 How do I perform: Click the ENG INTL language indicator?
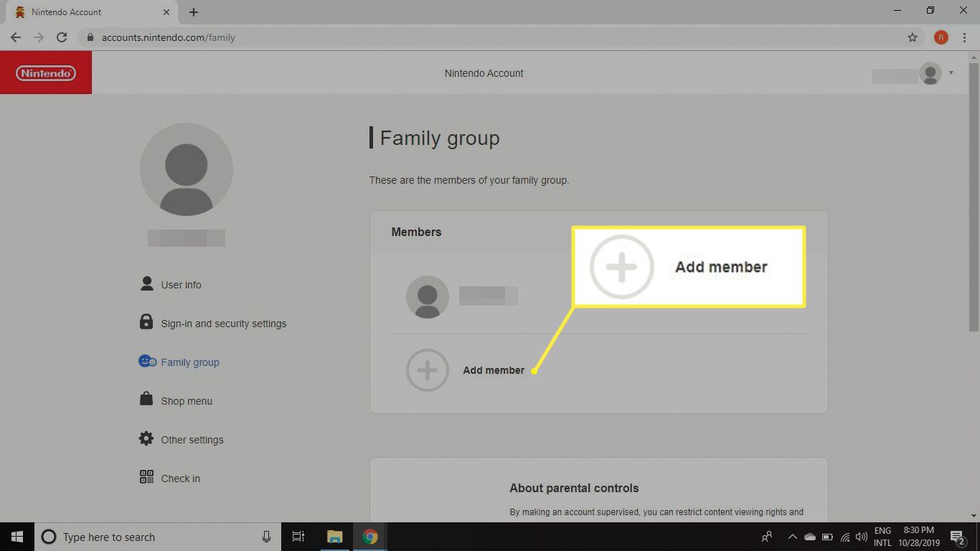[882, 537]
